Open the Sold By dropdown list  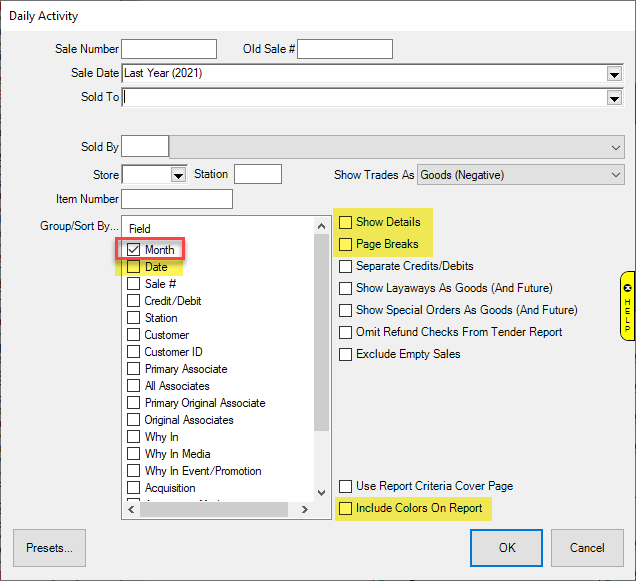point(615,147)
